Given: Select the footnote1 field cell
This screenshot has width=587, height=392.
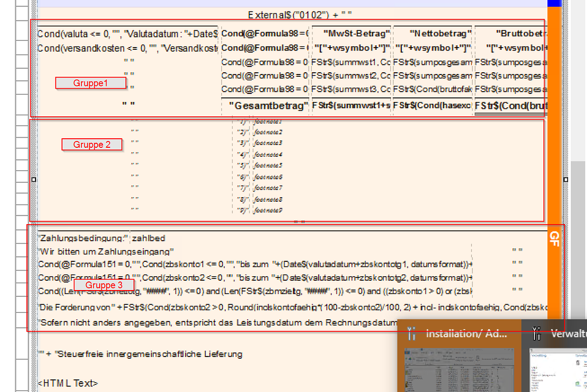Looking at the screenshot, I should tap(268, 121).
